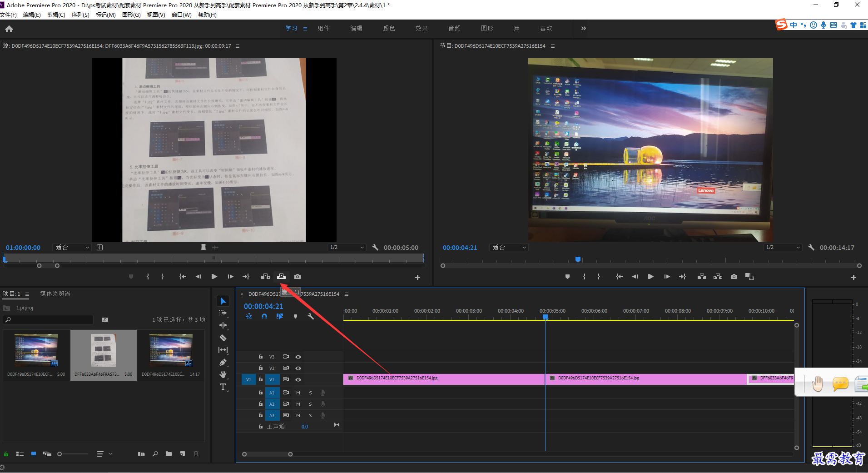The width and height of the screenshot is (868, 473).
Task: Select the Type tool
Action: click(x=223, y=387)
